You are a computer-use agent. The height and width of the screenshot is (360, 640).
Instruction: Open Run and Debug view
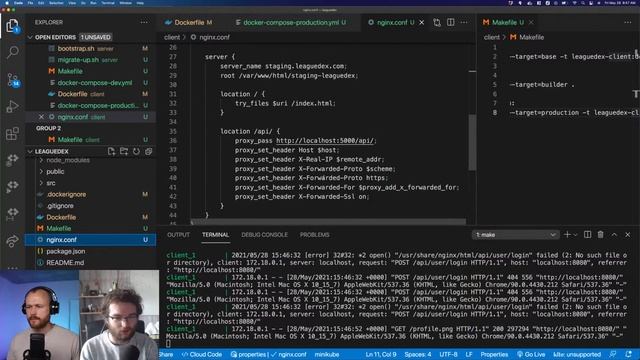coord(13,106)
